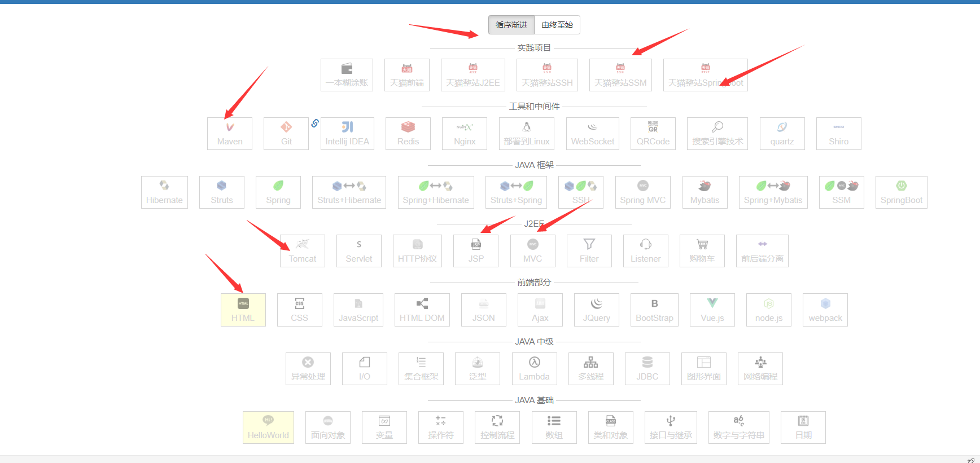Open the 天猫整站SpringBoot project
The width and height of the screenshot is (980, 463).
(706, 75)
